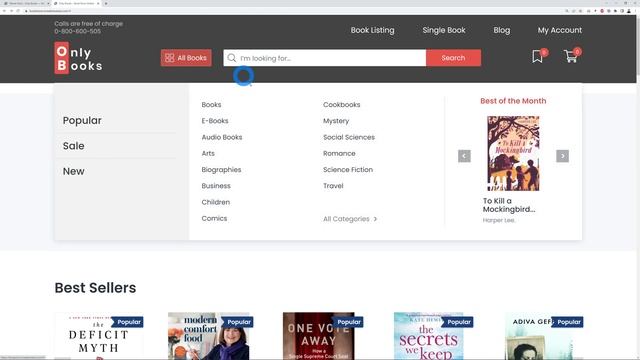
Task: Open The Deficit Myth book cover
Action: (x=98, y=336)
